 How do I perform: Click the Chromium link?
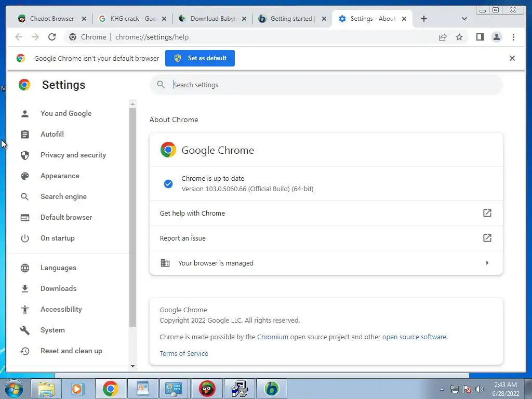click(x=272, y=337)
